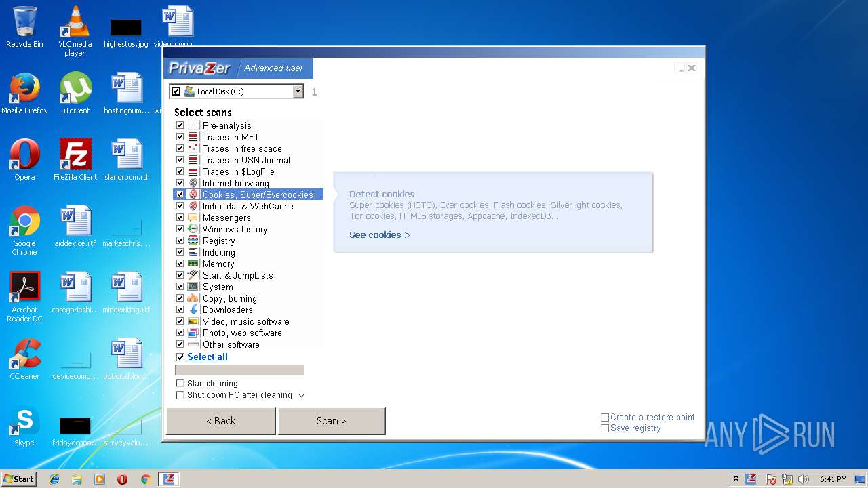Open FileZilla Client desktop icon
Image resolution: width=868 pixels, height=488 pixels.
(x=75, y=160)
